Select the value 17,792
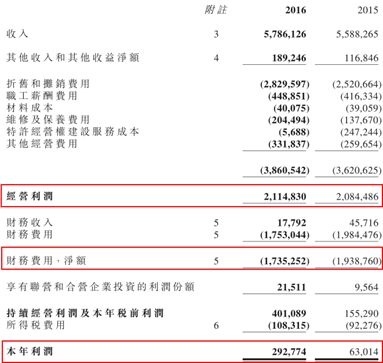 click(291, 223)
